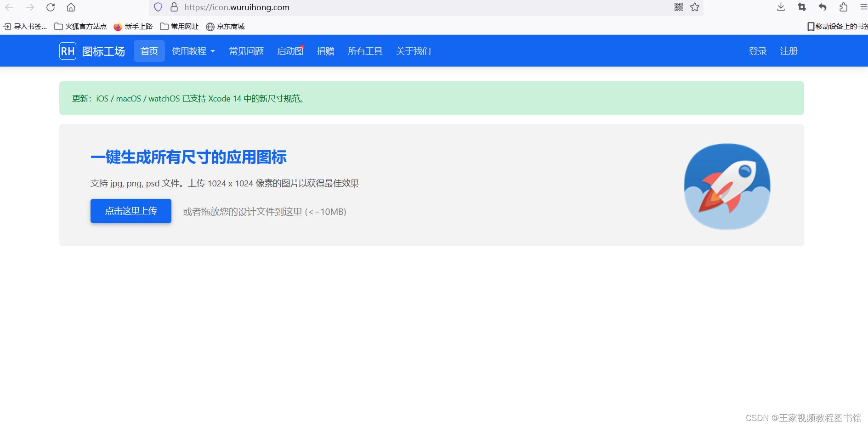This screenshot has height=427, width=868.
Task: Click the QR code icon in address bar
Action: click(678, 7)
